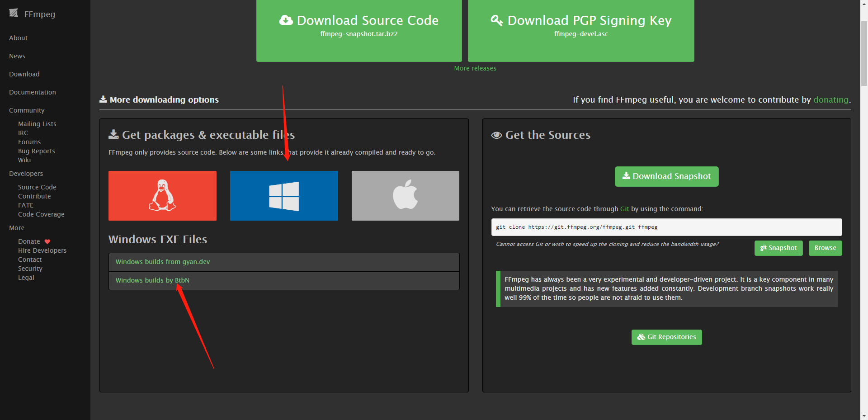The image size is (868, 420).
Task: Open Forums link in sidebar
Action: coord(29,142)
